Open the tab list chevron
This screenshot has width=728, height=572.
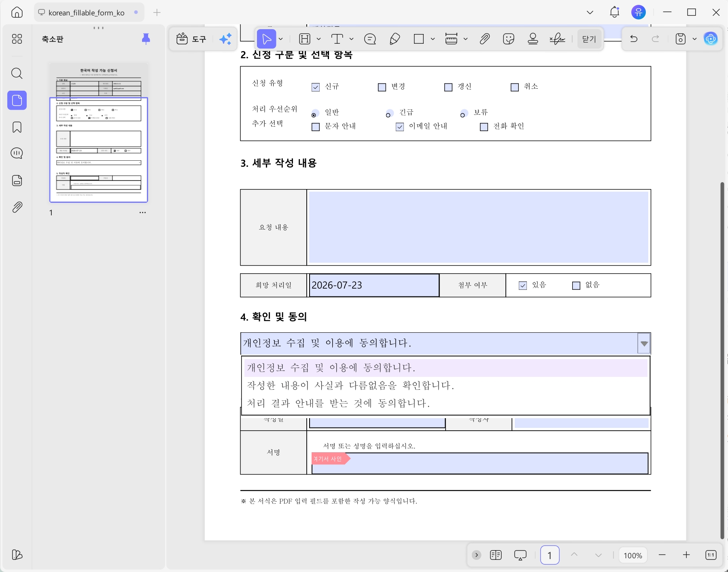point(590,12)
